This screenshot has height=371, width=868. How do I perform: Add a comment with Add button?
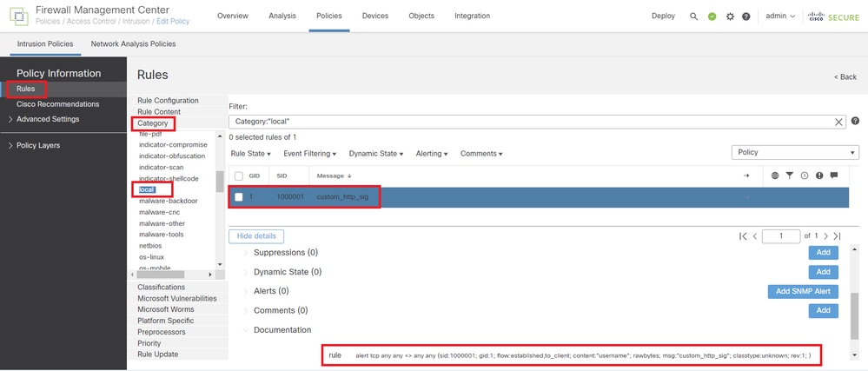click(823, 311)
